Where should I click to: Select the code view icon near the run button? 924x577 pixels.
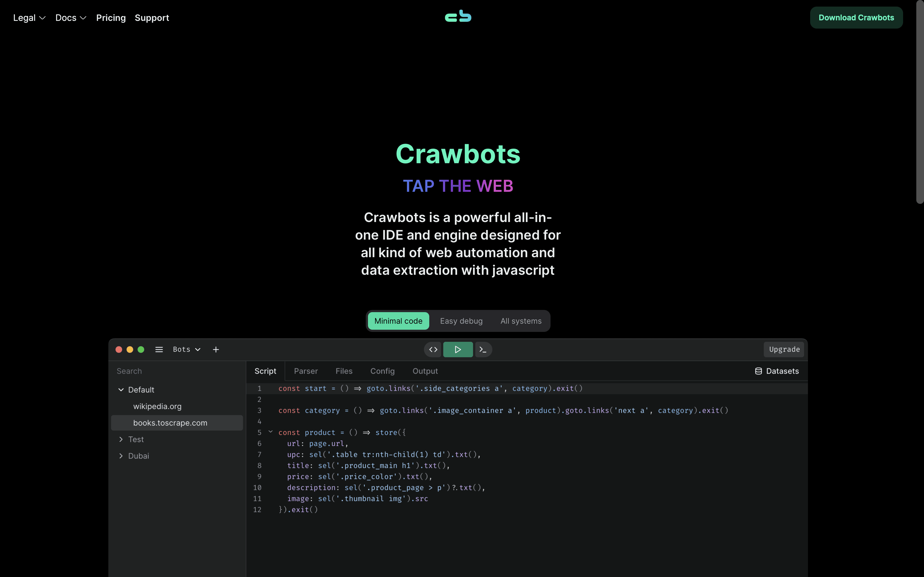click(x=432, y=349)
